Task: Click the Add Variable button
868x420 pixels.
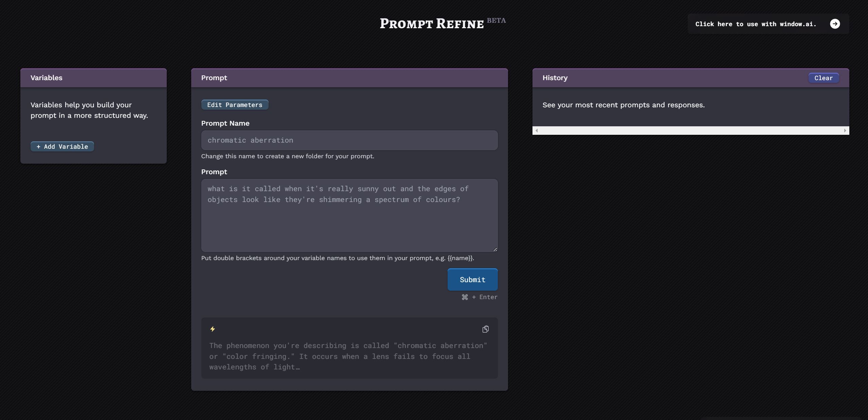Action: coord(62,146)
